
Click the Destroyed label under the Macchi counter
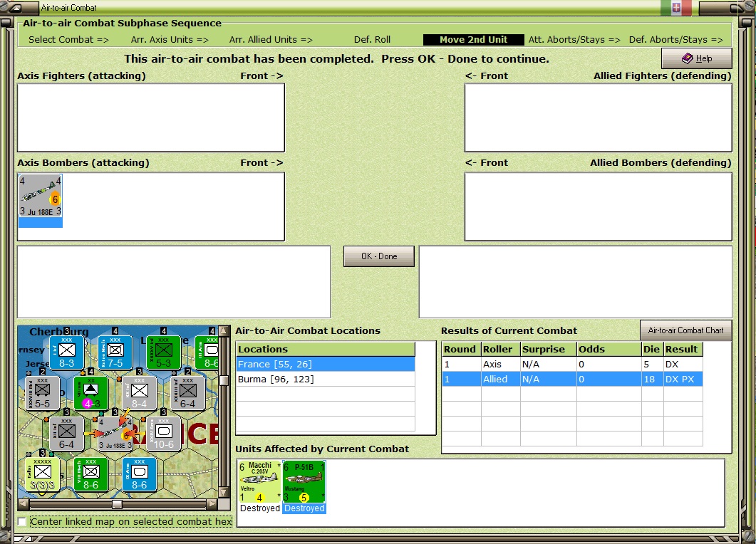pos(260,508)
